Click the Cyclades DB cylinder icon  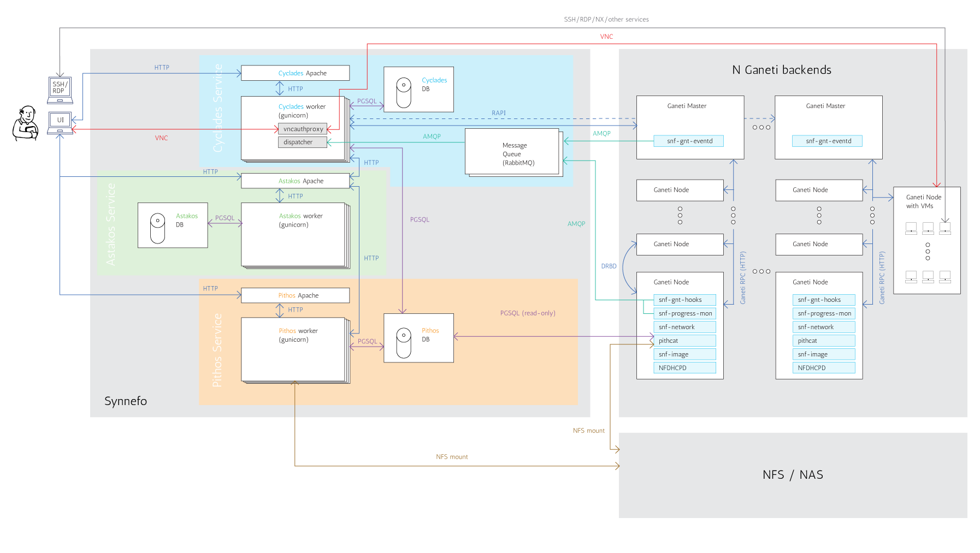point(404,93)
